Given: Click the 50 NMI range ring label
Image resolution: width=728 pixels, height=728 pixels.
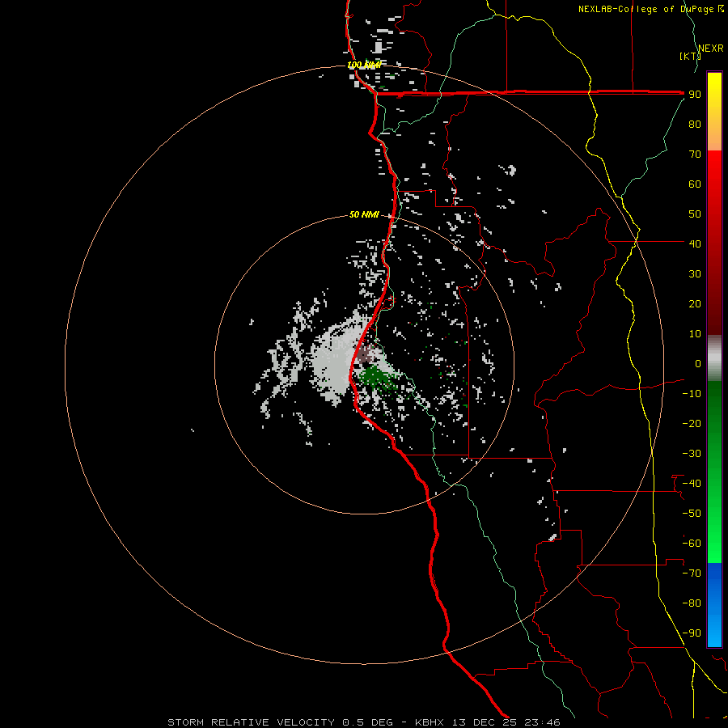Looking at the screenshot, I should click(x=364, y=214).
